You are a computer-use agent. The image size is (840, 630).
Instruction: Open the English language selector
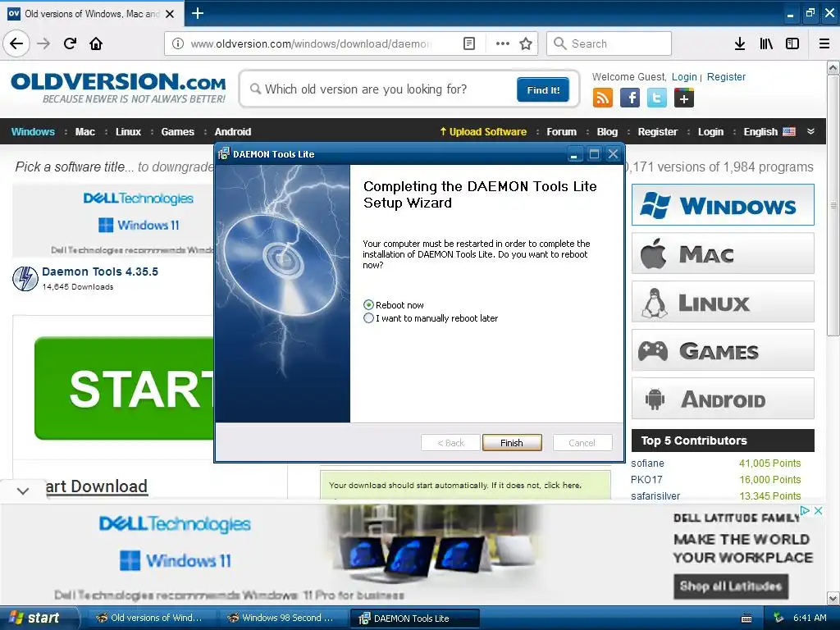(769, 132)
